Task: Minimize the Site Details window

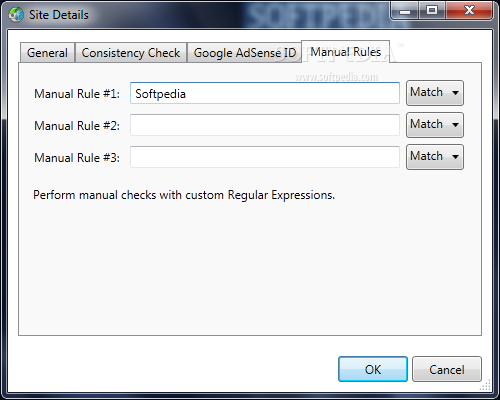Action: point(405,11)
